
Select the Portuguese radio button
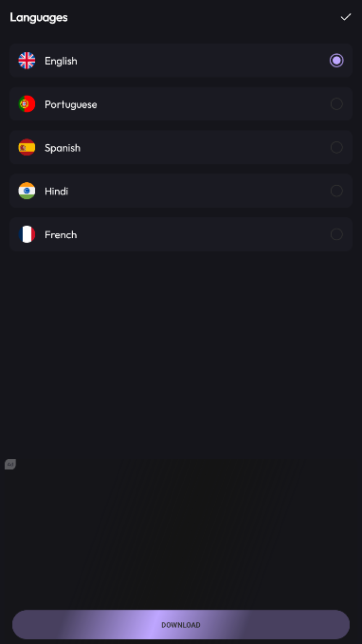point(336,104)
